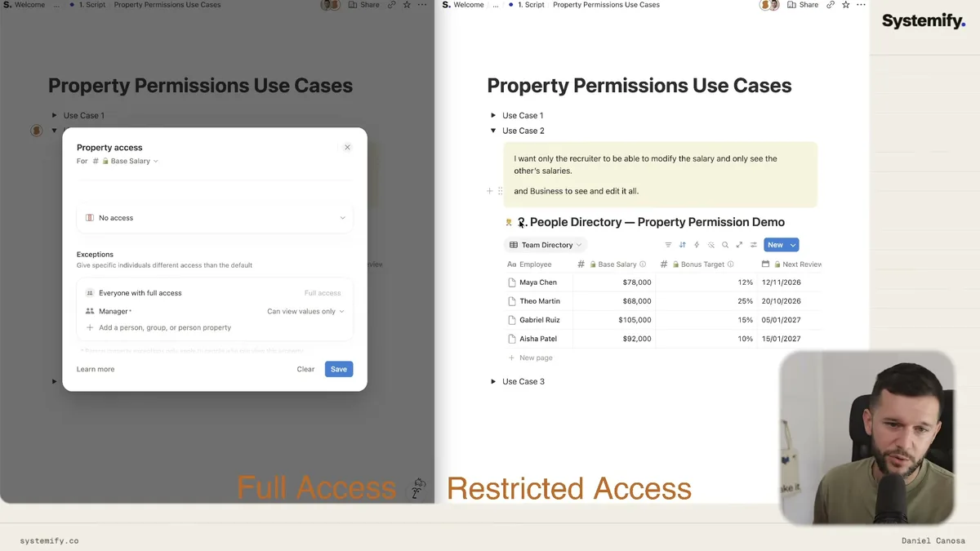
Task: Expand Use Case 1 in right window
Action: click(493, 115)
